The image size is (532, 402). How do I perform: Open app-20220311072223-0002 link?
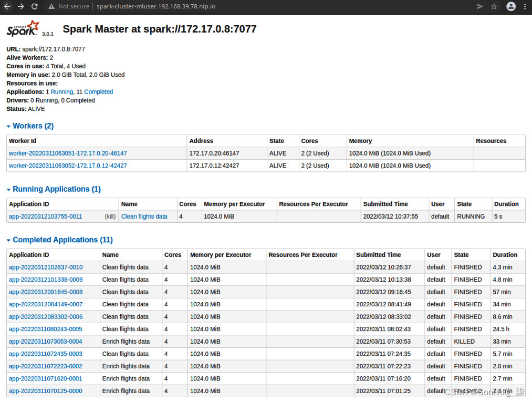click(x=46, y=366)
